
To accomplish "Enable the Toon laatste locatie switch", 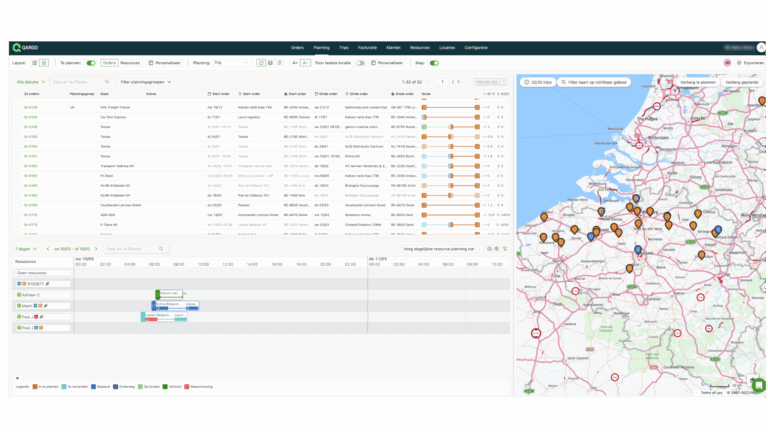I will (x=360, y=63).
